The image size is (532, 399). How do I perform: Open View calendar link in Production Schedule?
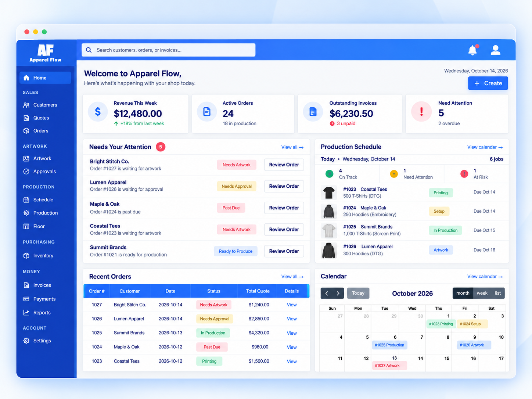tap(485, 147)
